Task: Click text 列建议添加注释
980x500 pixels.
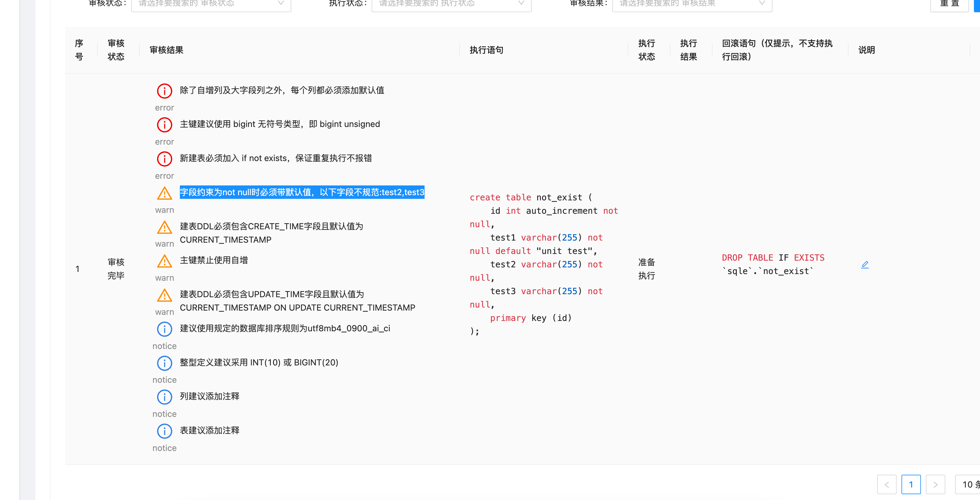Action: click(x=210, y=396)
